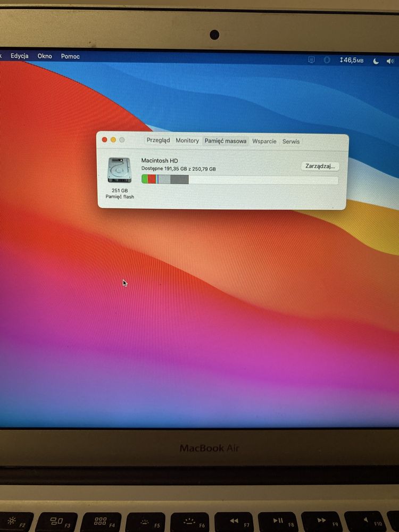Switch to the Przegląd tab
The height and width of the screenshot is (532, 399).
pyautogui.click(x=158, y=140)
